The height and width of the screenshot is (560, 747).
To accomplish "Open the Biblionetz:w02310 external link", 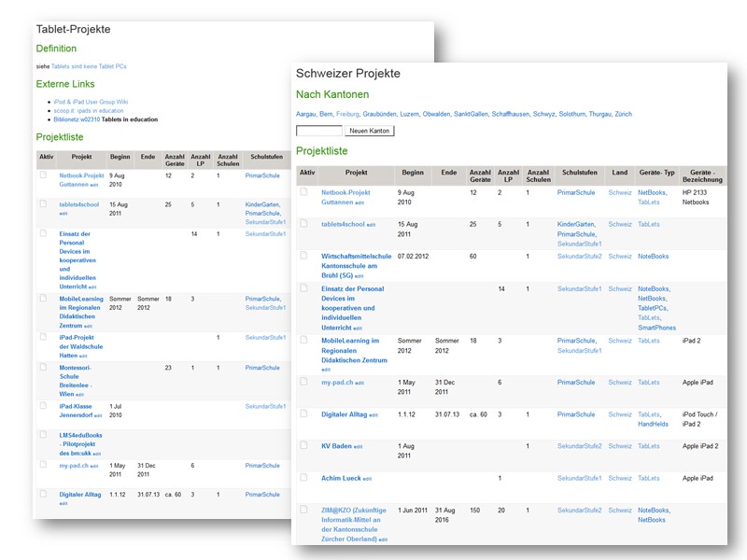I will pyautogui.click(x=76, y=119).
